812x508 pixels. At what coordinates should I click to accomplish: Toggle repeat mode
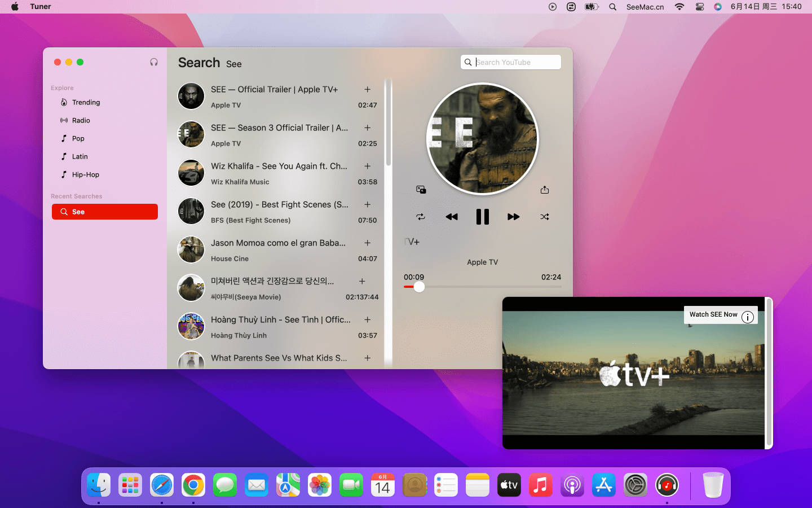point(421,217)
